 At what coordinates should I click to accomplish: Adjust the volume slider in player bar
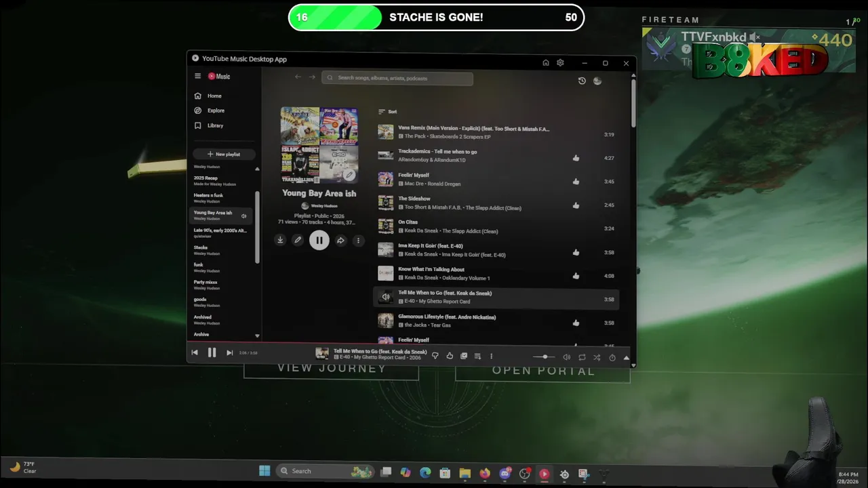(x=544, y=357)
